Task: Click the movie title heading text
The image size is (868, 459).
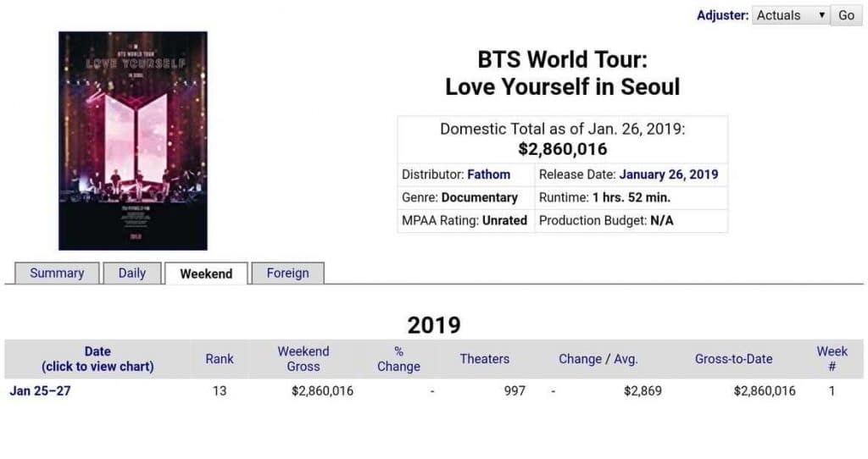Action: 562,73
